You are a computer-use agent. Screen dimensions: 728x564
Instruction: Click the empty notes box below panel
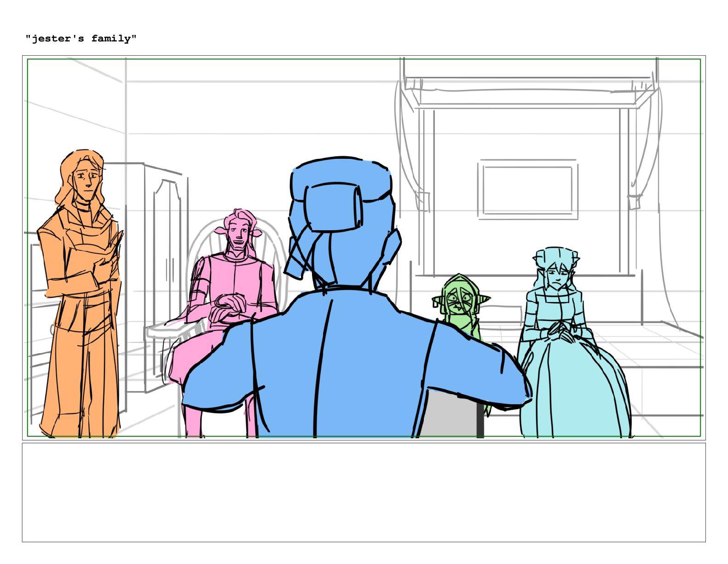pos(364,492)
